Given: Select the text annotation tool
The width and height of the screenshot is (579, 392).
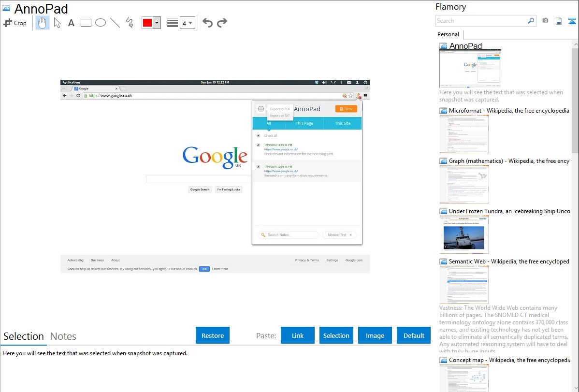Looking at the screenshot, I should (71, 23).
